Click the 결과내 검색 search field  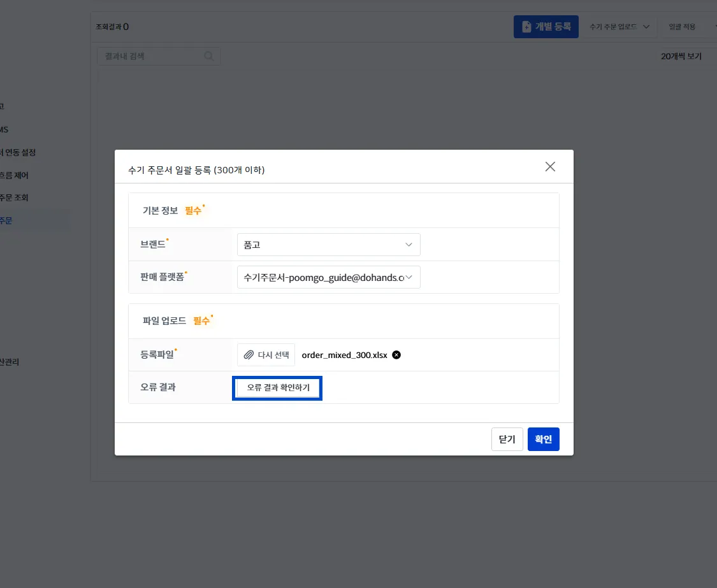[x=159, y=56]
